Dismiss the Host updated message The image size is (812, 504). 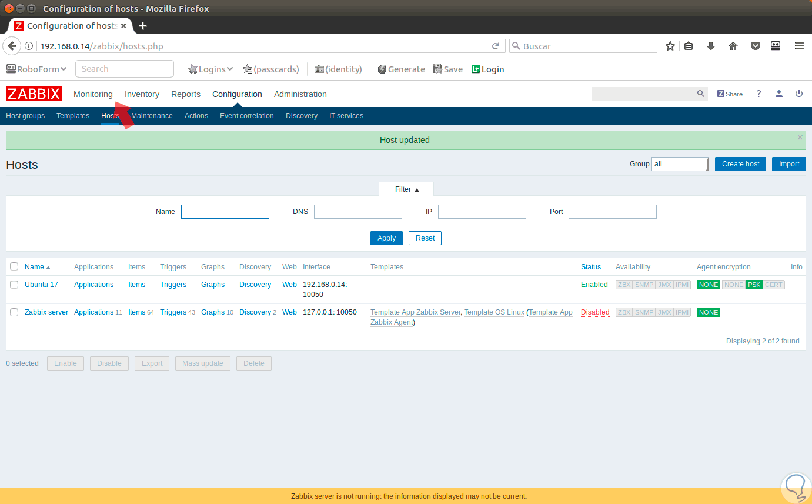(800, 138)
